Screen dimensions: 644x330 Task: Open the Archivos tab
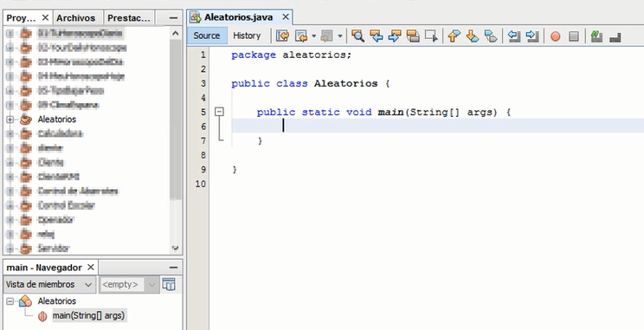(x=76, y=18)
